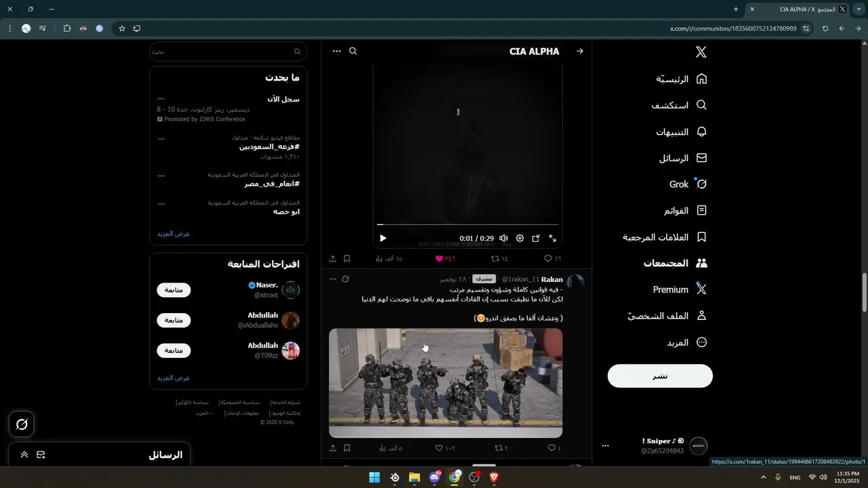Click the communities people icon
Screen dimensions: 868x488
point(702,263)
